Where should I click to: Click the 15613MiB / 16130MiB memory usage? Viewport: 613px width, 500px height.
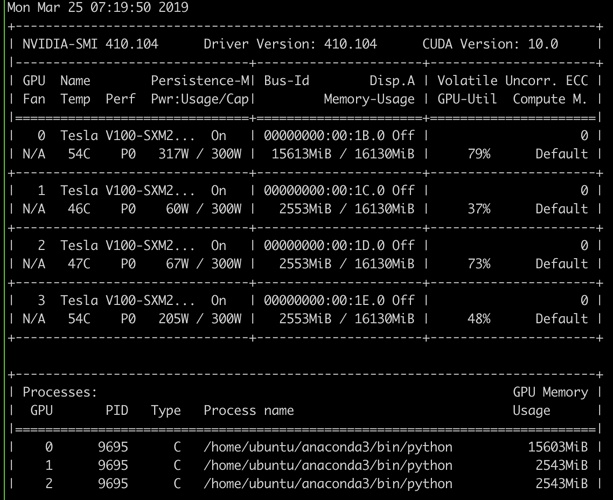(340, 154)
